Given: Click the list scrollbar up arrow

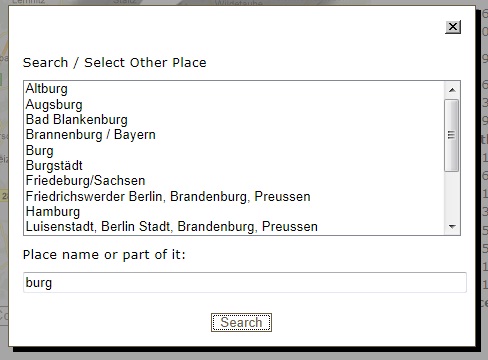Looking at the screenshot, I should coord(452,90).
